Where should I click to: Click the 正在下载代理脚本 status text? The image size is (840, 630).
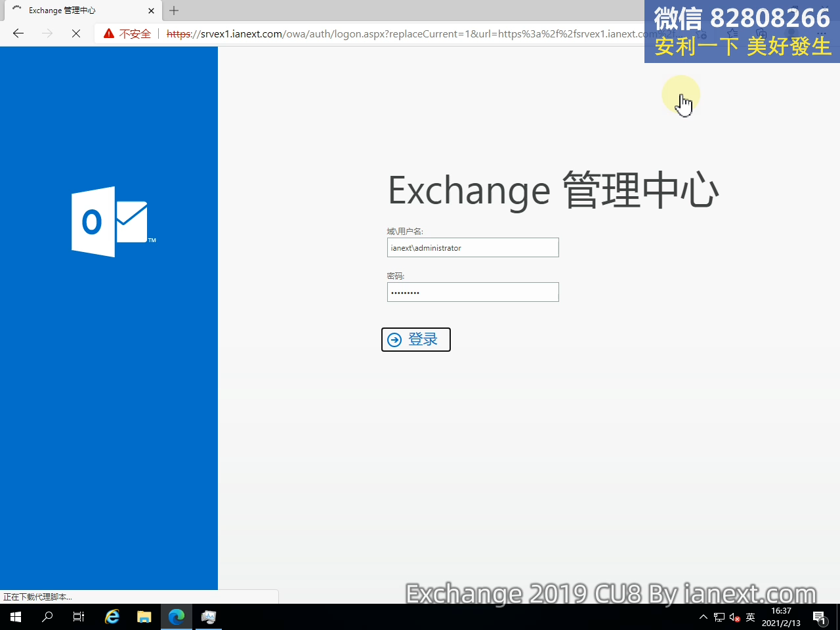(37, 597)
